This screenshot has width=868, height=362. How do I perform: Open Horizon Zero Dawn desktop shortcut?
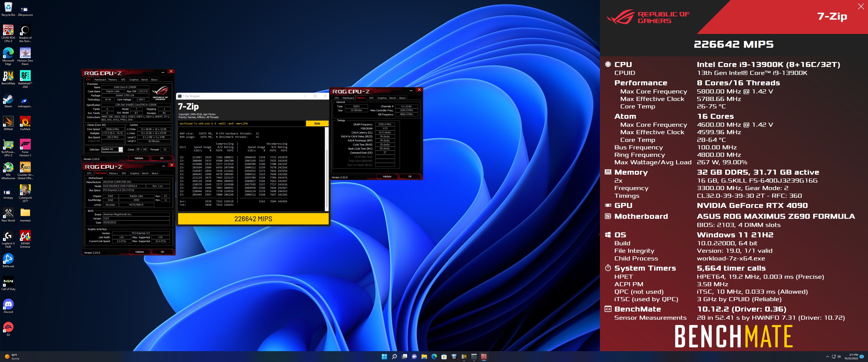tap(25, 56)
